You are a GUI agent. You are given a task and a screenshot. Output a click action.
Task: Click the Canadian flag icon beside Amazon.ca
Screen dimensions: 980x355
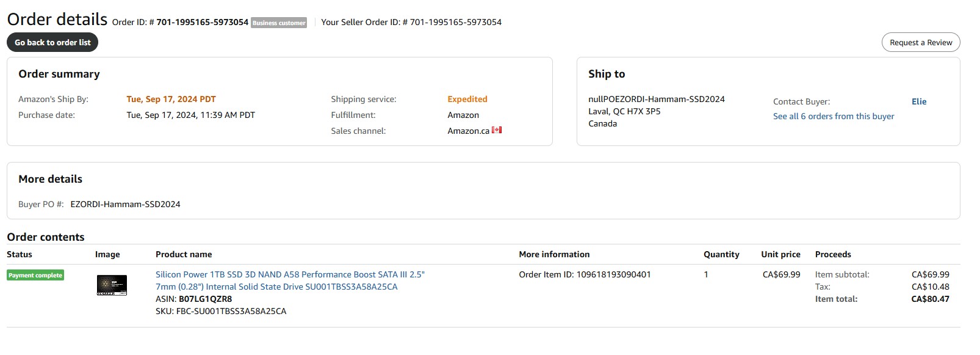(497, 130)
